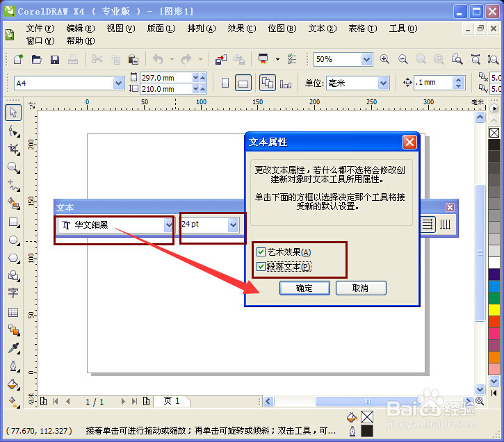This screenshot has height=442, width=504.
Task: Select the Crop tool in the toolbox
Action: point(14,149)
